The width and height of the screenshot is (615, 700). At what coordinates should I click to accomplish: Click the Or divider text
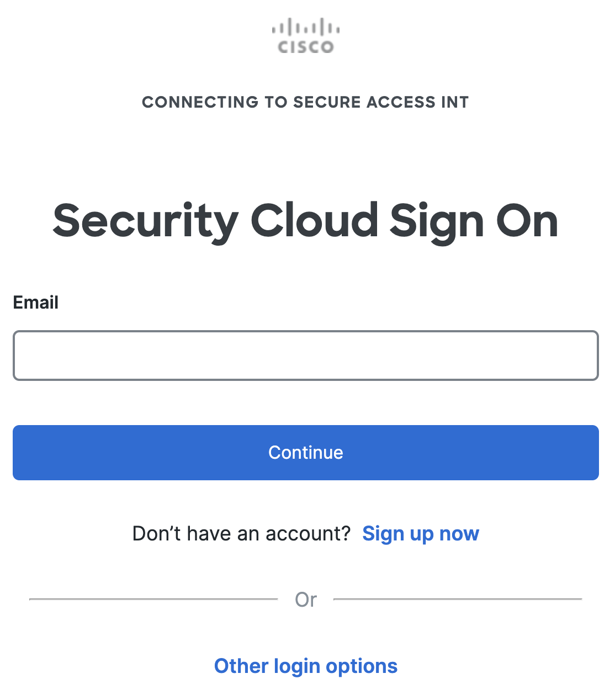click(x=306, y=600)
